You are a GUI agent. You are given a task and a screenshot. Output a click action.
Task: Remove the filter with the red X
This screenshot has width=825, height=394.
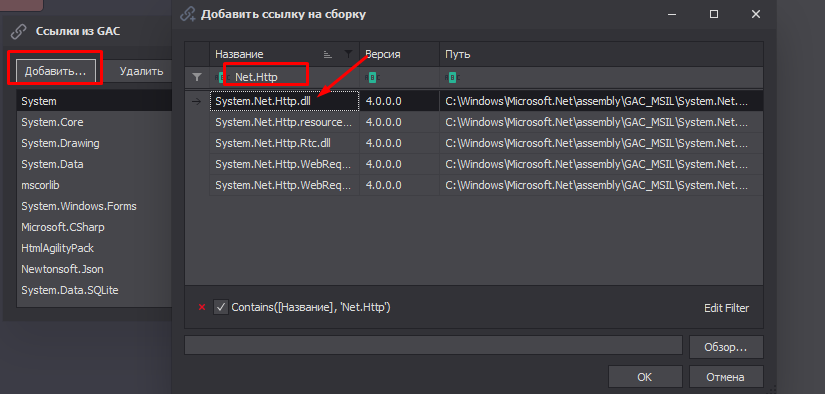click(202, 308)
